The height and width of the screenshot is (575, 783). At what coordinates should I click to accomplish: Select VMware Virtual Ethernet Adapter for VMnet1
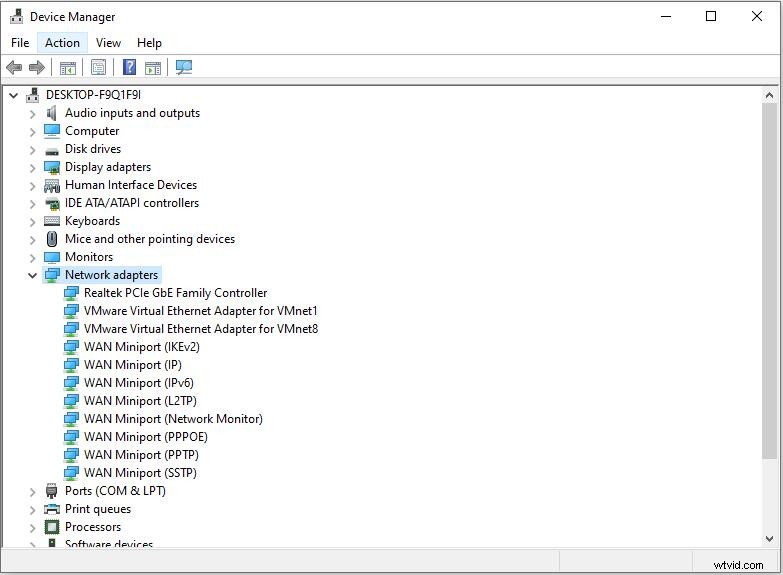(201, 311)
